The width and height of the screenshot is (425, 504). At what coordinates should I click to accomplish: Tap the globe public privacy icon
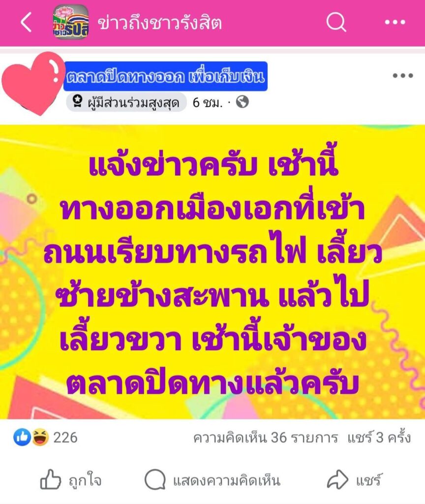click(x=242, y=102)
